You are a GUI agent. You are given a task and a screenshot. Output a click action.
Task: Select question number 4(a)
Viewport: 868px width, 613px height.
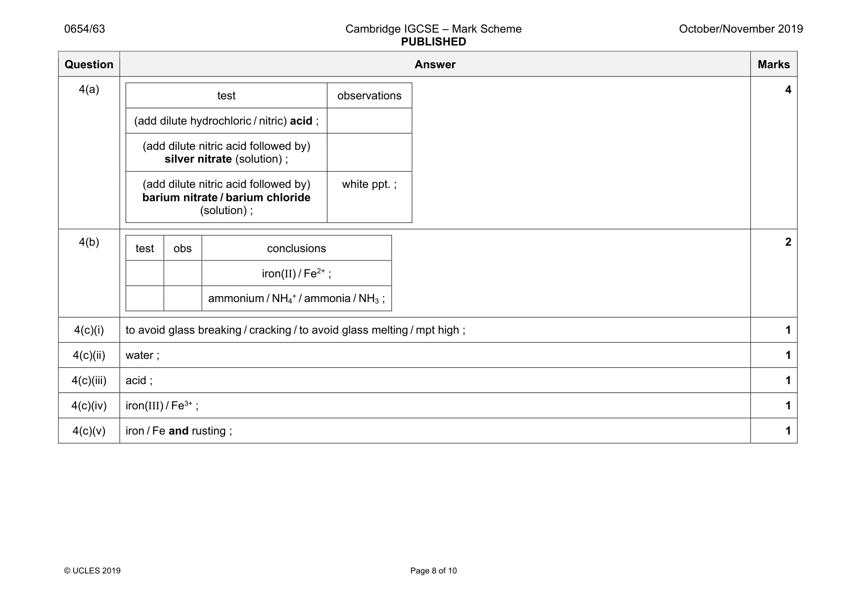89,89
